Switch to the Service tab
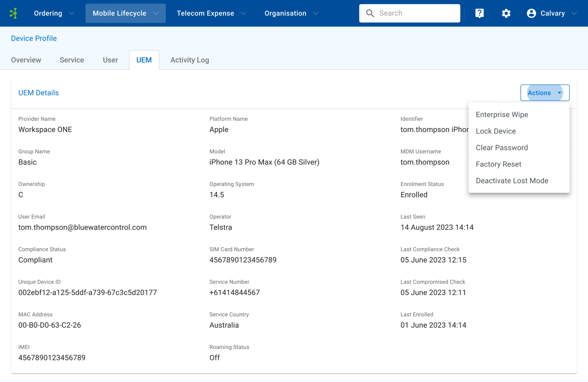The width and height of the screenshot is (588, 382). click(72, 60)
